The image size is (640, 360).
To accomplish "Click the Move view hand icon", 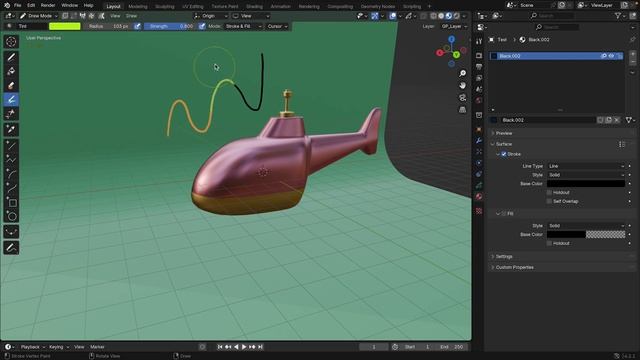I will 462,85.
